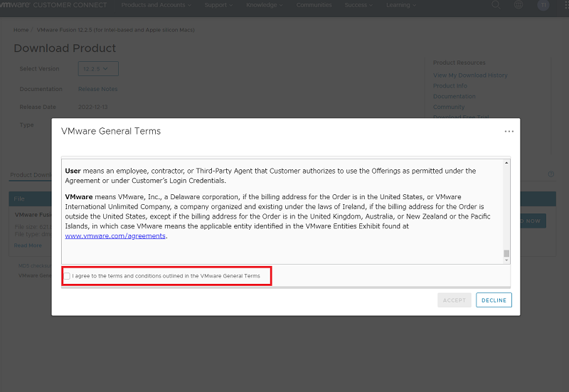
Task: Click the DECLINE button
Action: [x=494, y=300]
